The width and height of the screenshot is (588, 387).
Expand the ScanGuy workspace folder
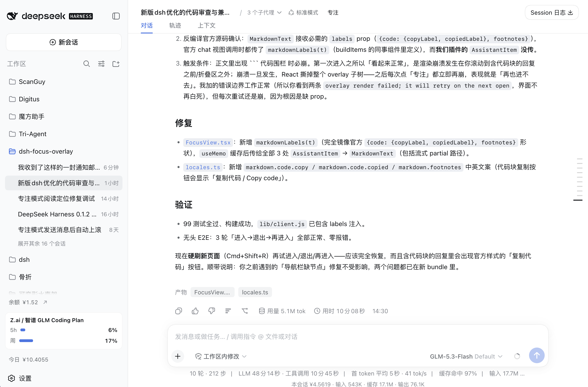click(x=64, y=81)
